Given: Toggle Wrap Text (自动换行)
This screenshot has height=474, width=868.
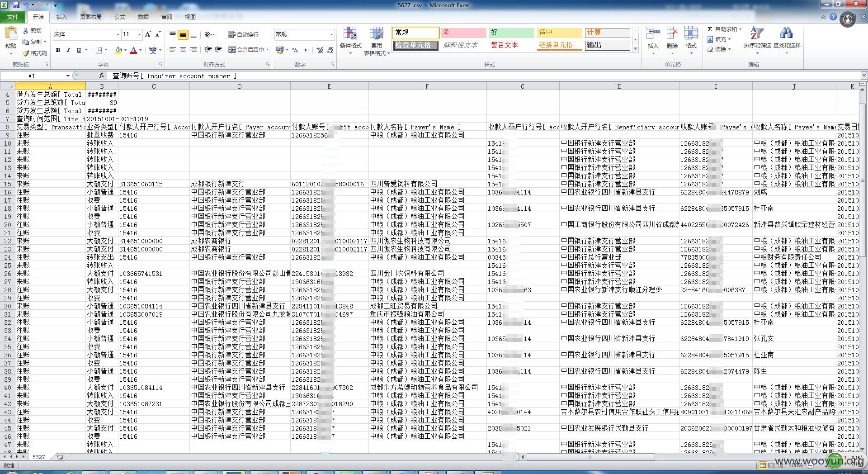Looking at the screenshot, I should pos(243,34).
